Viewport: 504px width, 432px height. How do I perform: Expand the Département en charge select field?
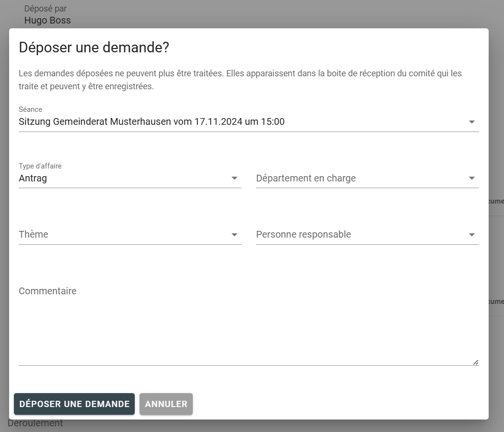click(360, 178)
